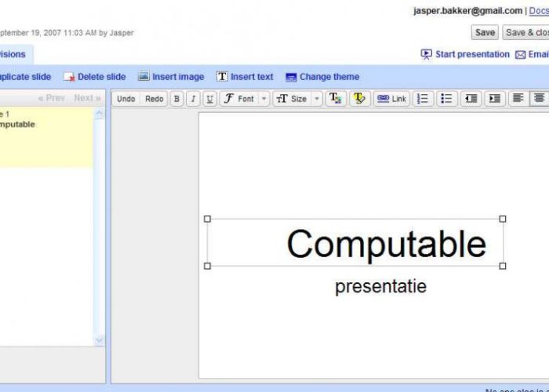The width and height of the screenshot is (549, 392).
Task: Open the Docs link
Action: point(539,11)
